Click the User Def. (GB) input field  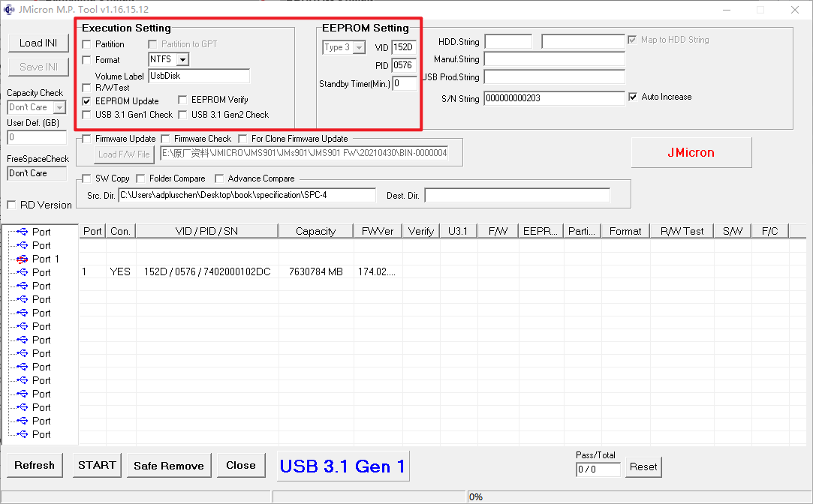[37, 137]
